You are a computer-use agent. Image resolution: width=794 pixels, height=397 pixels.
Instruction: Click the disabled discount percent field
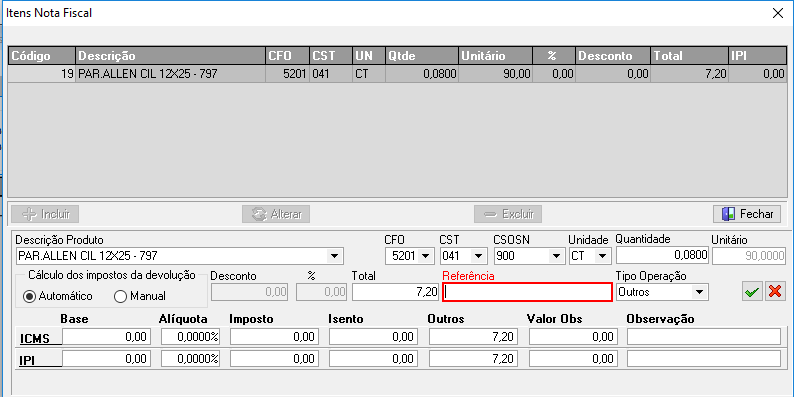pos(322,292)
